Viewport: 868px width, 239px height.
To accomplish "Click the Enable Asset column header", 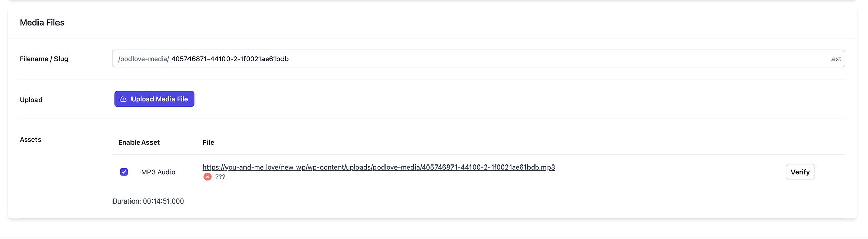I will click(139, 142).
